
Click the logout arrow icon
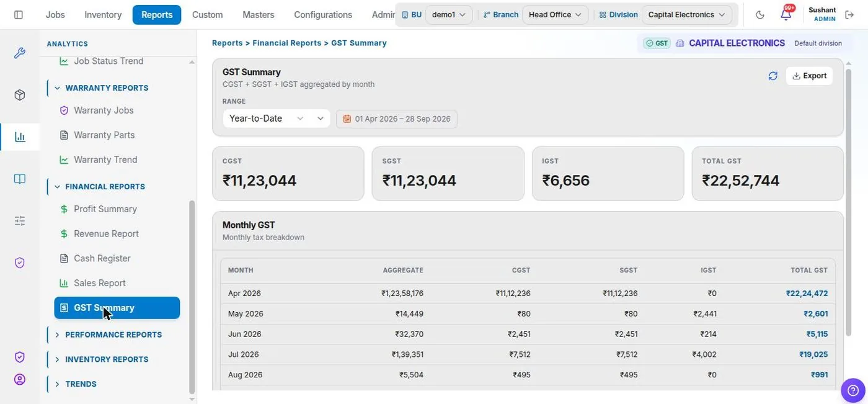pos(849,15)
